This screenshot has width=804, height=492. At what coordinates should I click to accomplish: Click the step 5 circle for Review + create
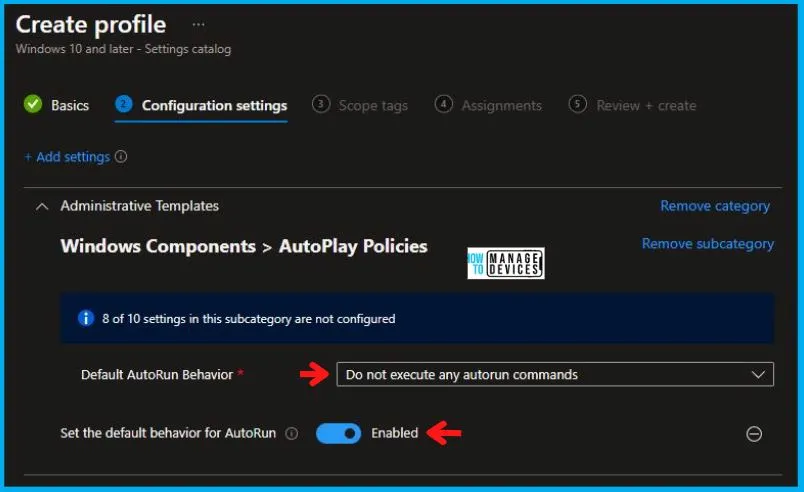click(577, 105)
